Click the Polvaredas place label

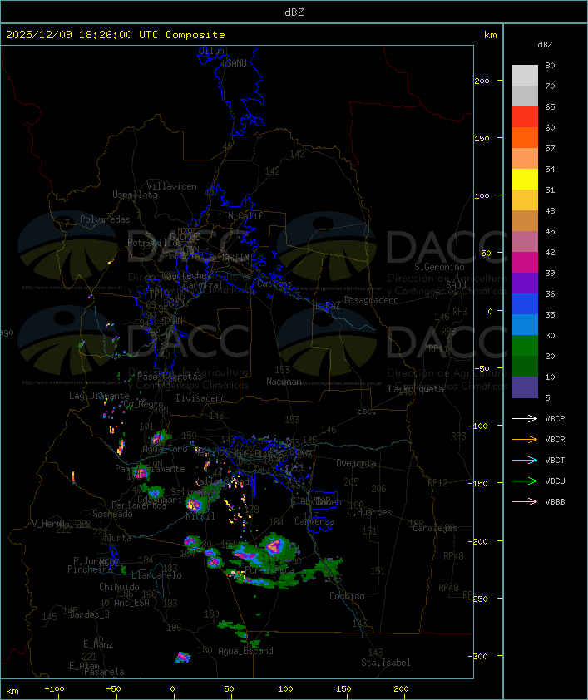[x=105, y=219]
